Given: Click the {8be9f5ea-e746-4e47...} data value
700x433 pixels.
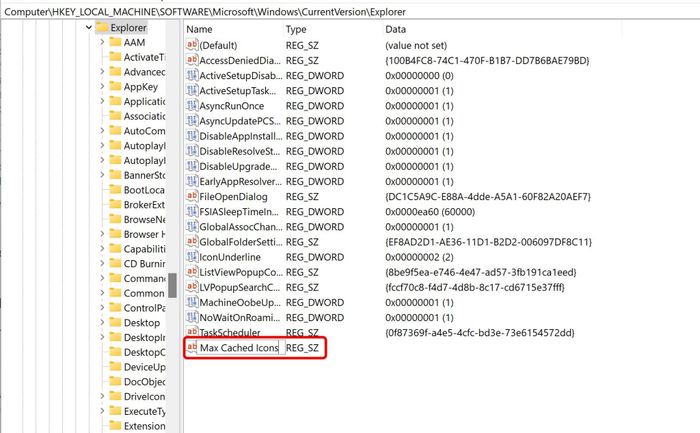Looking at the screenshot, I should [481, 272].
